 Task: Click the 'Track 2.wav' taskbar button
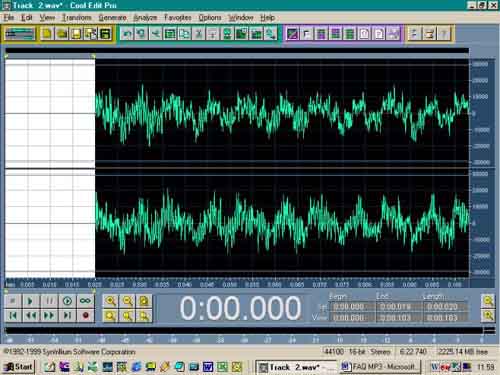click(x=296, y=367)
